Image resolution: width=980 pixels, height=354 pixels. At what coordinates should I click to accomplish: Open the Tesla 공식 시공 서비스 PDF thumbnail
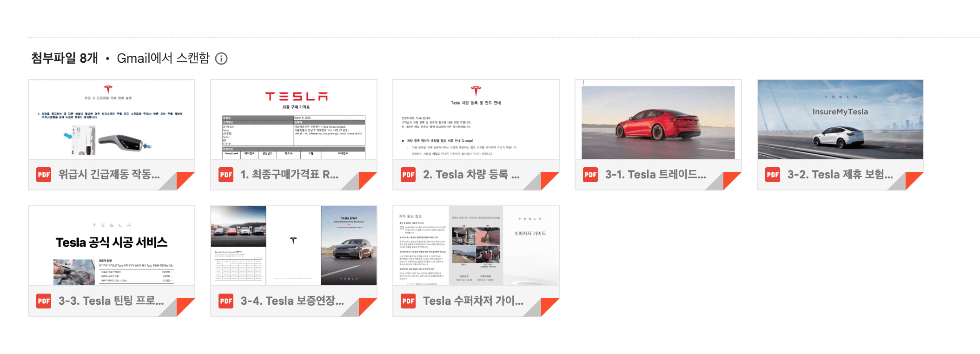tap(112, 246)
